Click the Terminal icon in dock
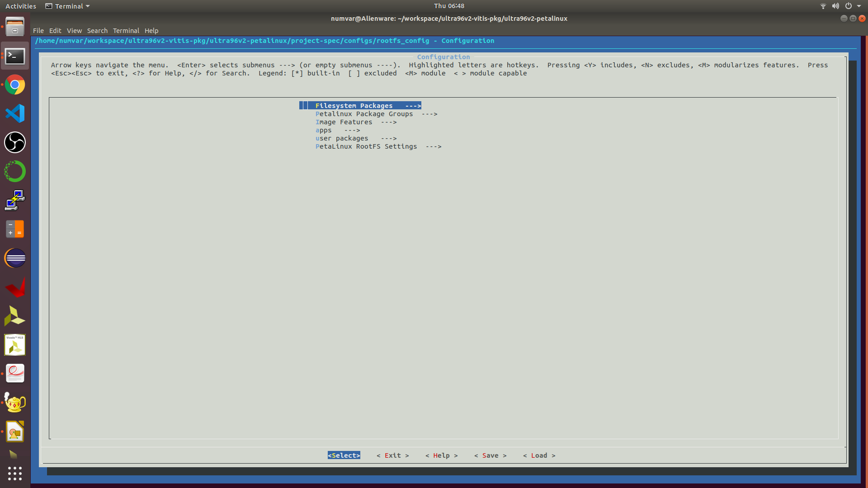 [15, 56]
